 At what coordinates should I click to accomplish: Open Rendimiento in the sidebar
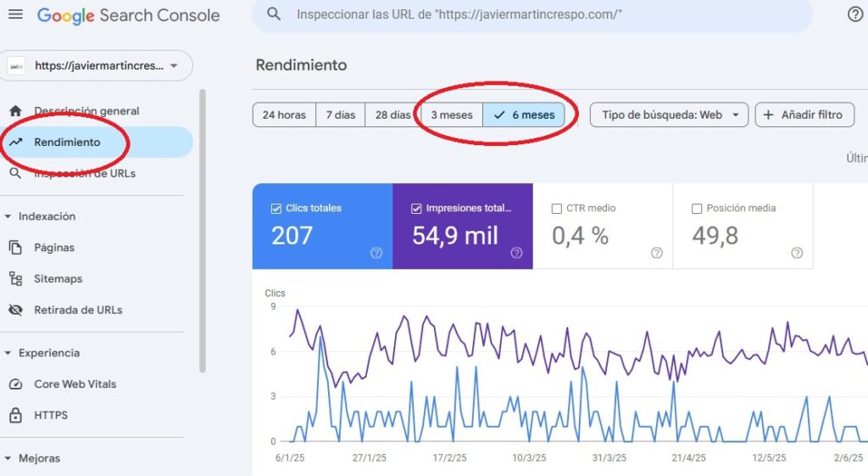coord(97,142)
